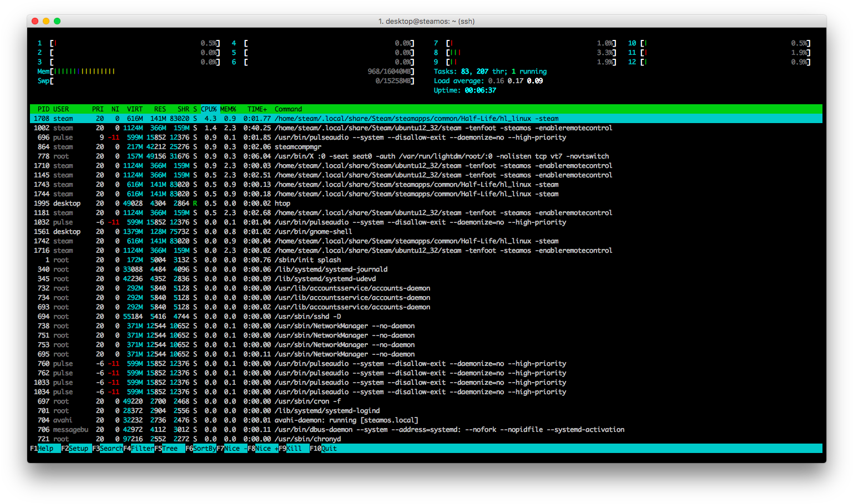Click the yellow minimize window button
Screen dimensions: 853x504
click(46, 21)
